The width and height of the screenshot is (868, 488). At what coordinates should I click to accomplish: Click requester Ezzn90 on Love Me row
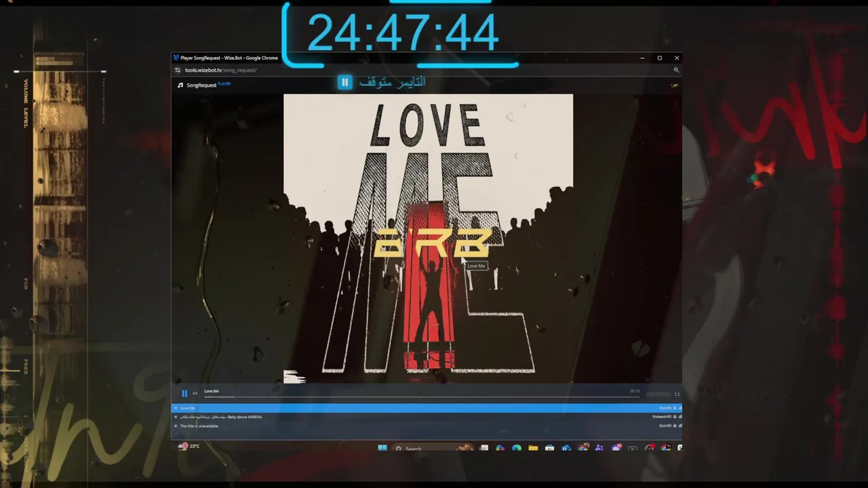click(665, 408)
